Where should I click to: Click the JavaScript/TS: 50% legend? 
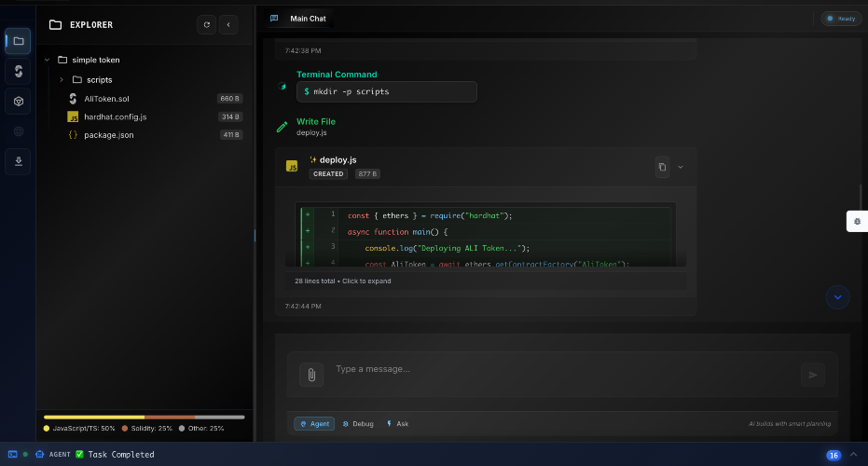pyautogui.click(x=79, y=429)
